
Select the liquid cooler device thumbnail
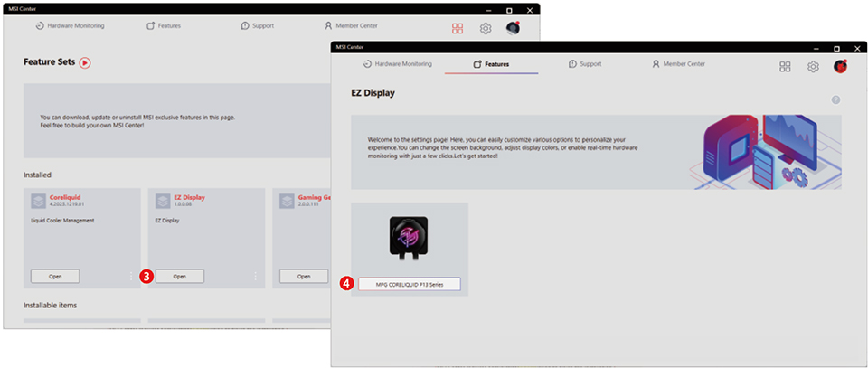click(x=409, y=240)
